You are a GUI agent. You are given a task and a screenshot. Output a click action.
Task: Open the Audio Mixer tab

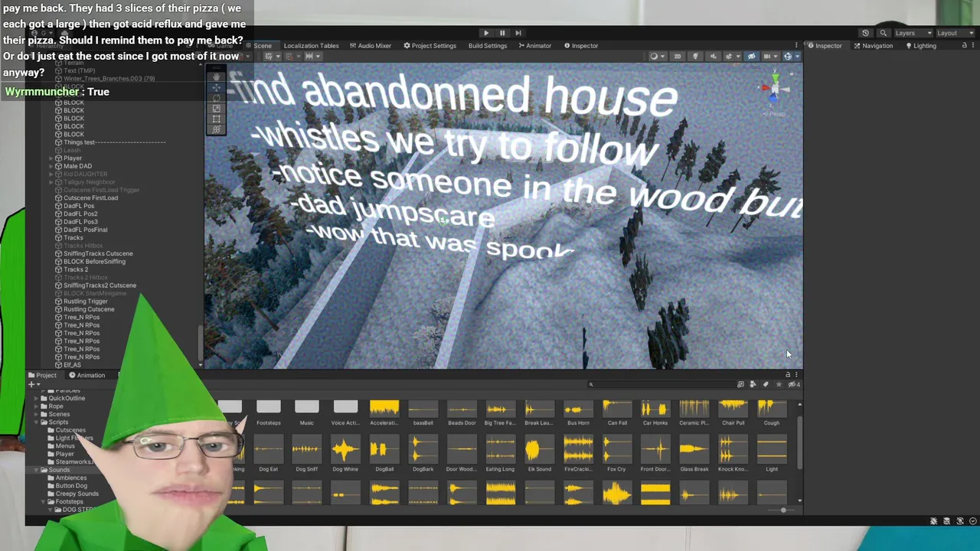tap(371, 45)
